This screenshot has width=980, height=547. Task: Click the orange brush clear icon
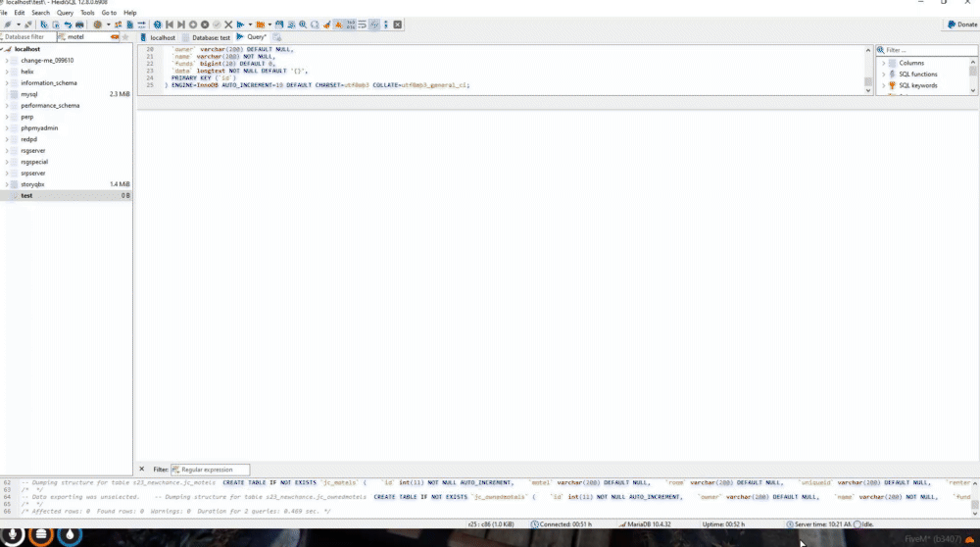(x=327, y=25)
